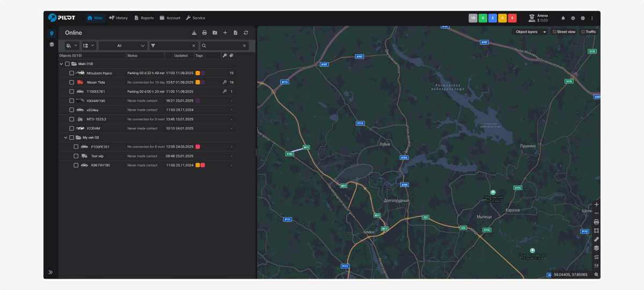Enable the Street view checkbox
644x290 pixels.
554,32
